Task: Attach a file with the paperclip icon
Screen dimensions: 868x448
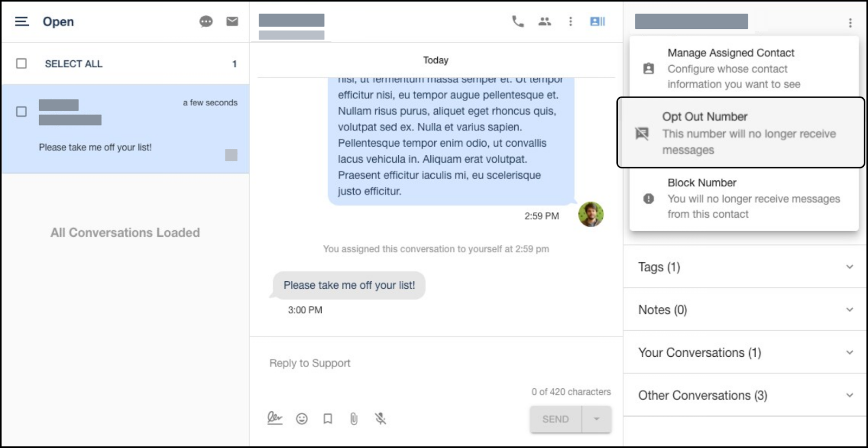Action: coord(353,419)
